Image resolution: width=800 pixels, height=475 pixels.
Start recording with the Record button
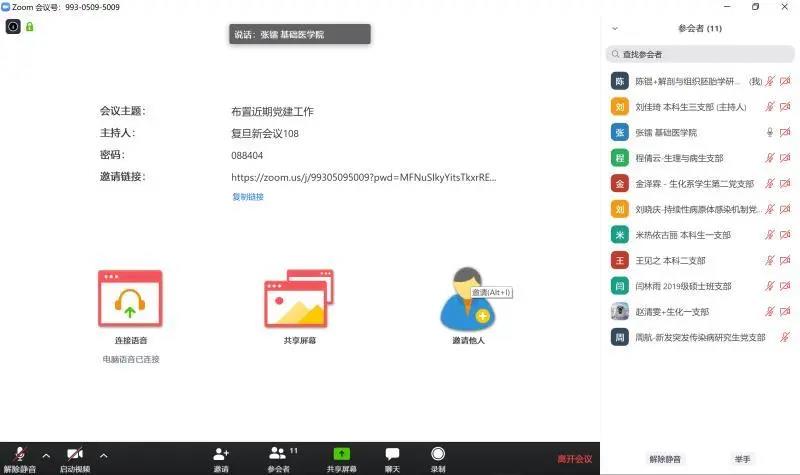pyautogui.click(x=438, y=456)
